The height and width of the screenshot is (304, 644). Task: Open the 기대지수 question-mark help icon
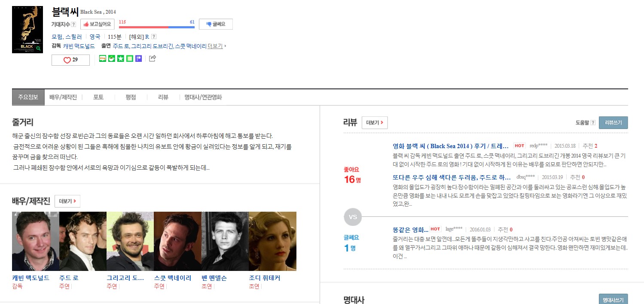pyautogui.click(x=73, y=24)
